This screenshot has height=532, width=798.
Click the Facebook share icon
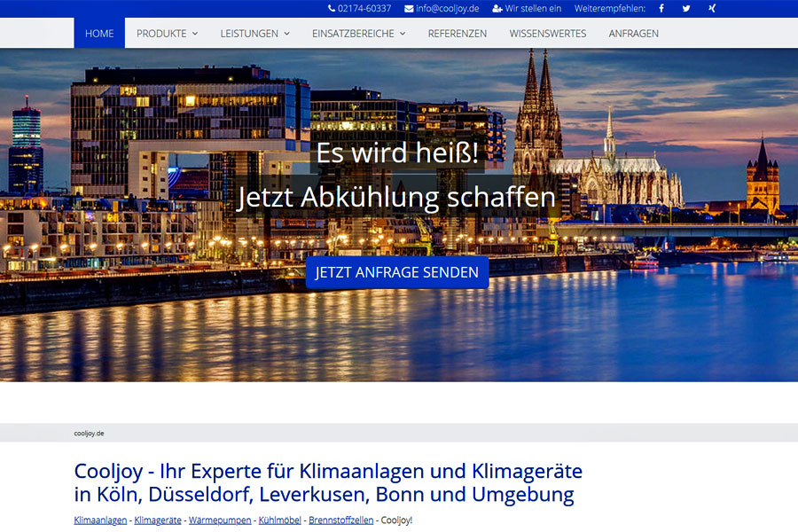pos(661,9)
